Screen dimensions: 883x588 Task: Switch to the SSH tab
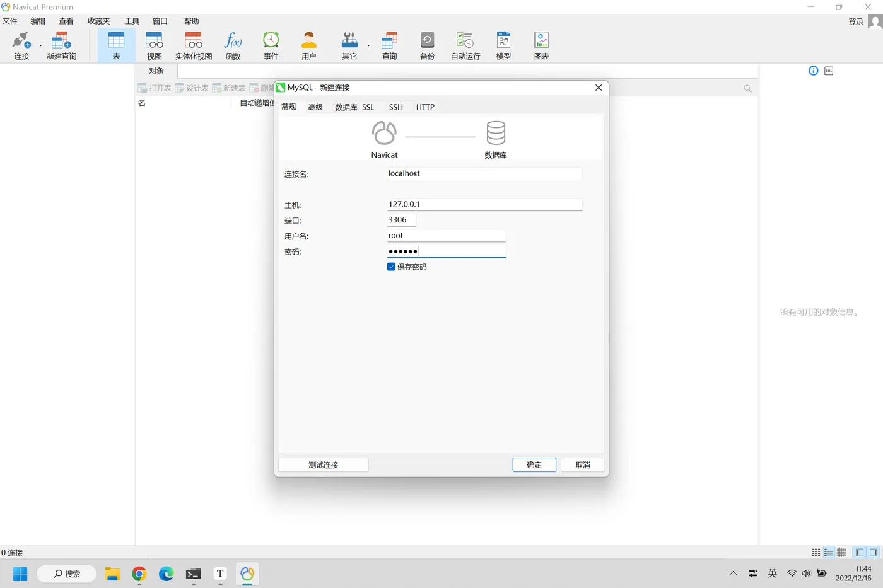(x=396, y=107)
